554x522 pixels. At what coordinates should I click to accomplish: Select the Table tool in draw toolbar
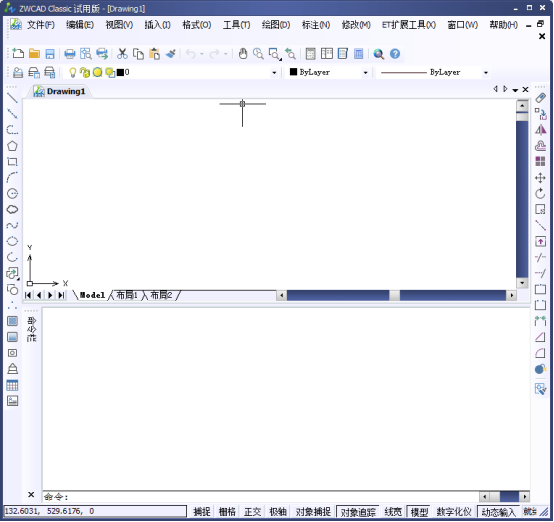coord(12,385)
